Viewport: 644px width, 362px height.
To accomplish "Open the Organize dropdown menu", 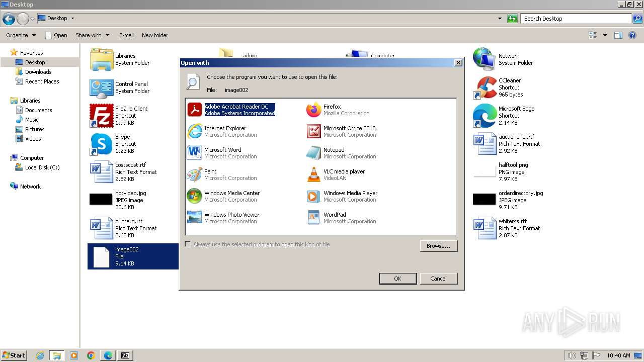I will pos(21,35).
